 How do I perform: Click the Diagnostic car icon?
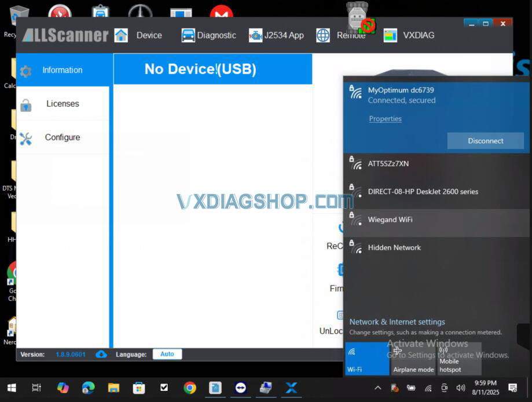point(188,35)
